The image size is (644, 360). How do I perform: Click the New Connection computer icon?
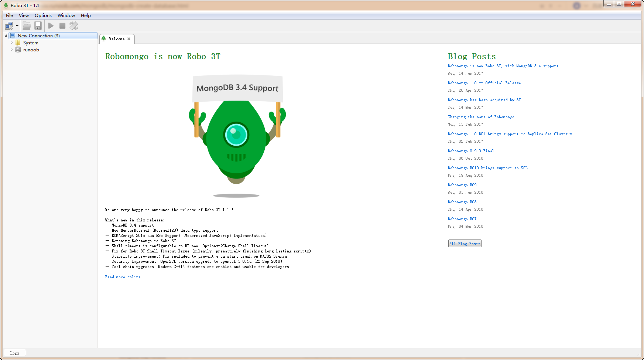(13, 36)
